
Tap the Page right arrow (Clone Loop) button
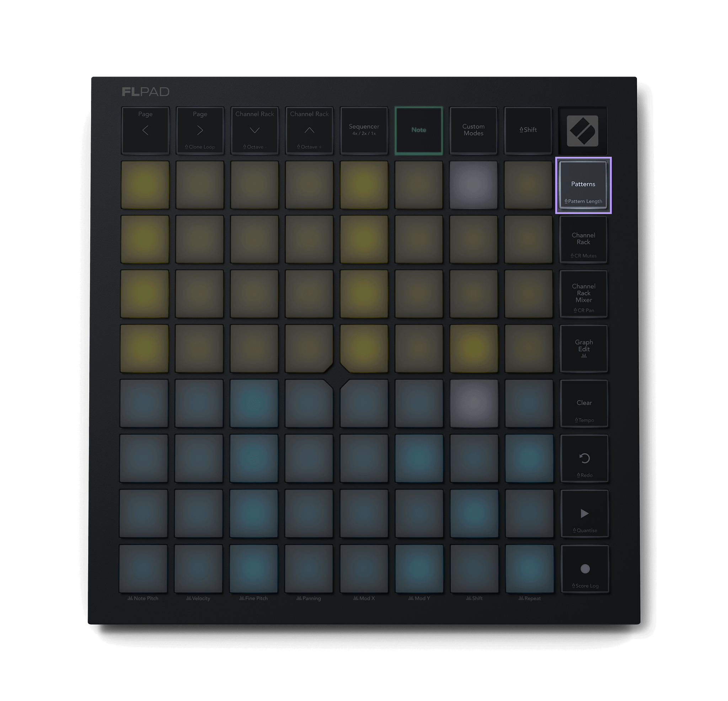coord(200,130)
